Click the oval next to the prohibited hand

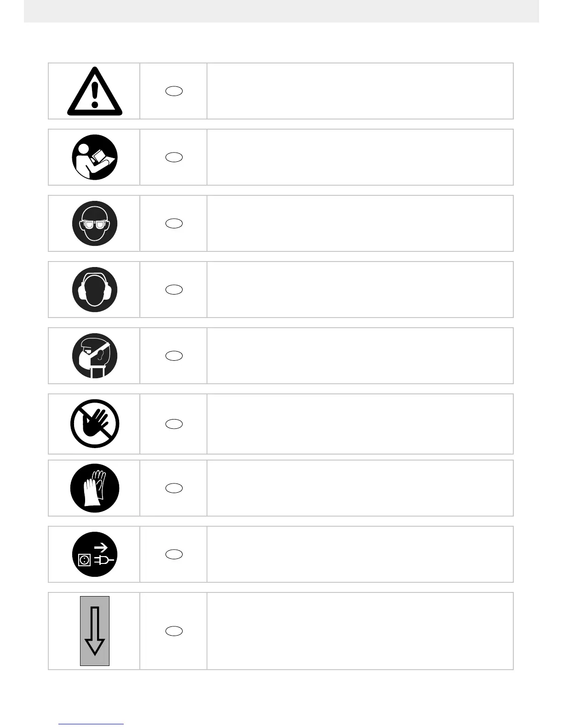coord(174,424)
